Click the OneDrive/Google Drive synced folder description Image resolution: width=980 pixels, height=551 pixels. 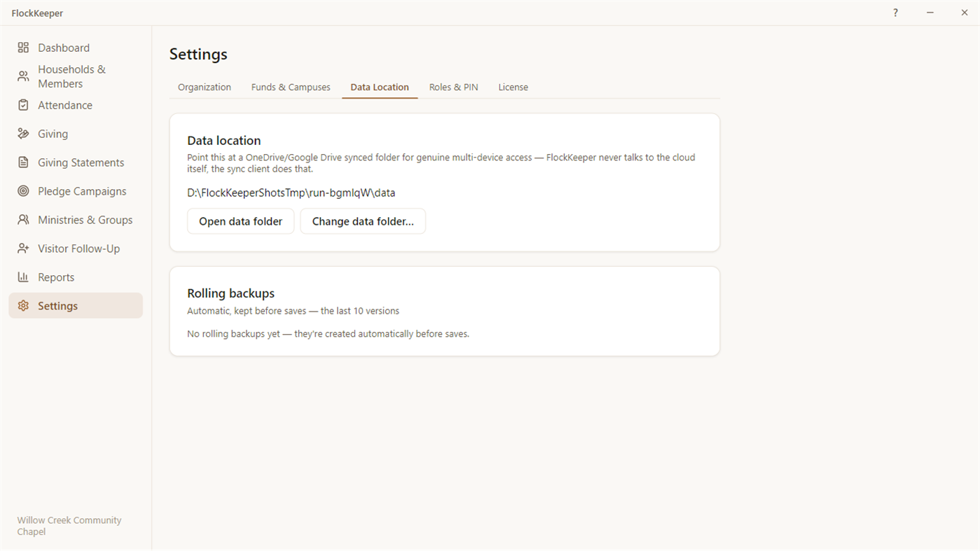coord(441,163)
